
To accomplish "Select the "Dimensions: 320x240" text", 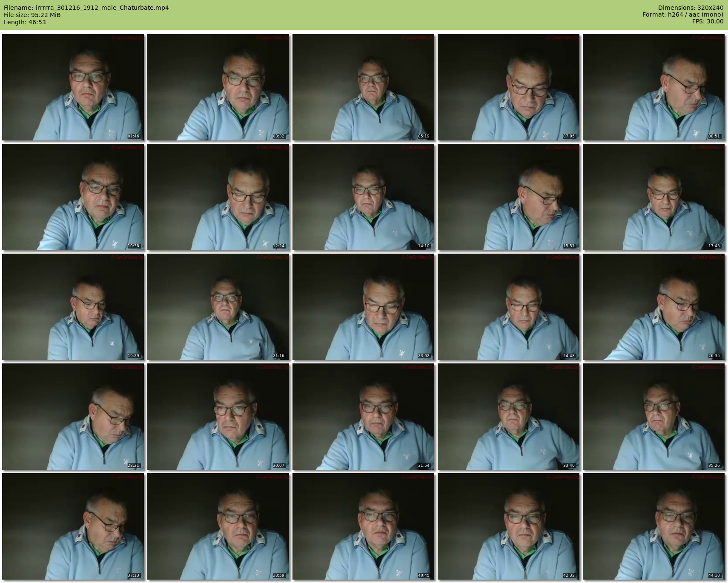I will (691, 8).
